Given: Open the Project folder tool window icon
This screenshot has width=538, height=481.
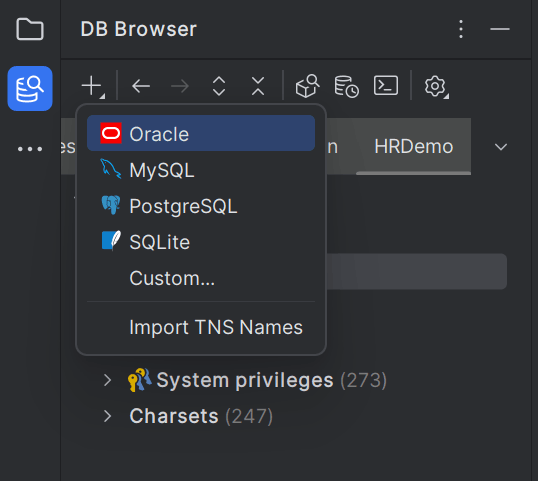Looking at the screenshot, I should point(30,29).
